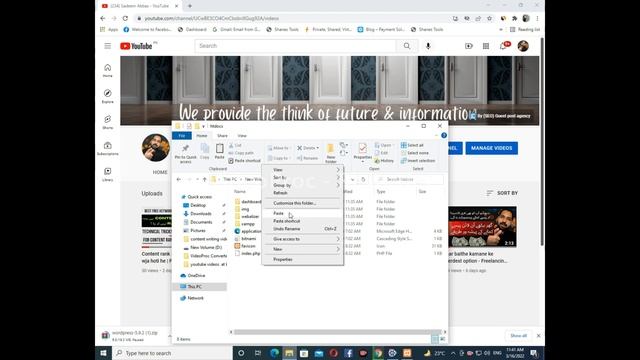Click New folder in the Explorer ribbon
The image size is (640, 360).
pos(331,153)
